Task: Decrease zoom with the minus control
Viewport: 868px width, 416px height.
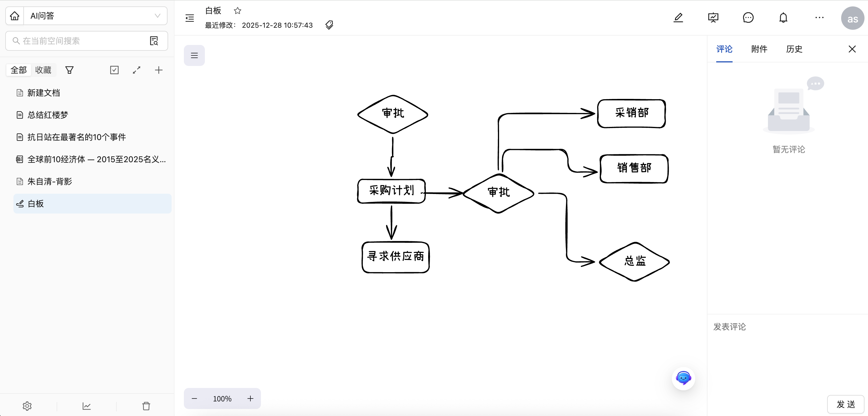Action: (x=194, y=398)
